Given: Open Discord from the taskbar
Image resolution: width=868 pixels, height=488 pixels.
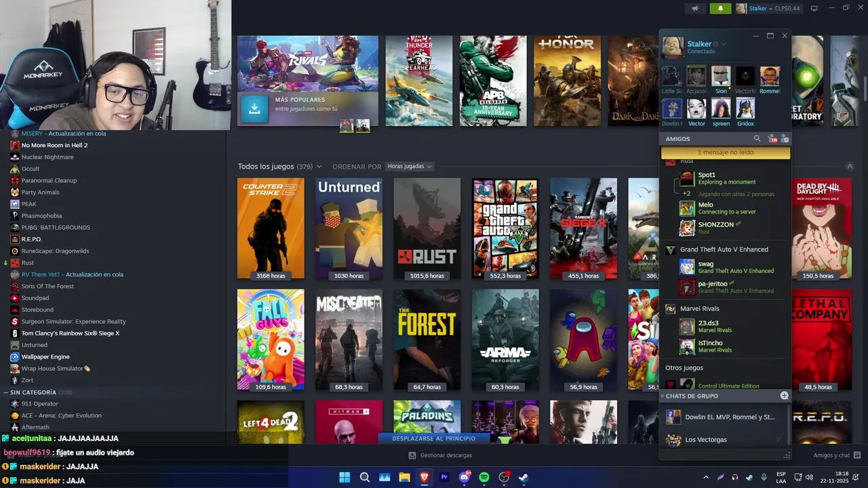Looking at the screenshot, I should pos(465,477).
